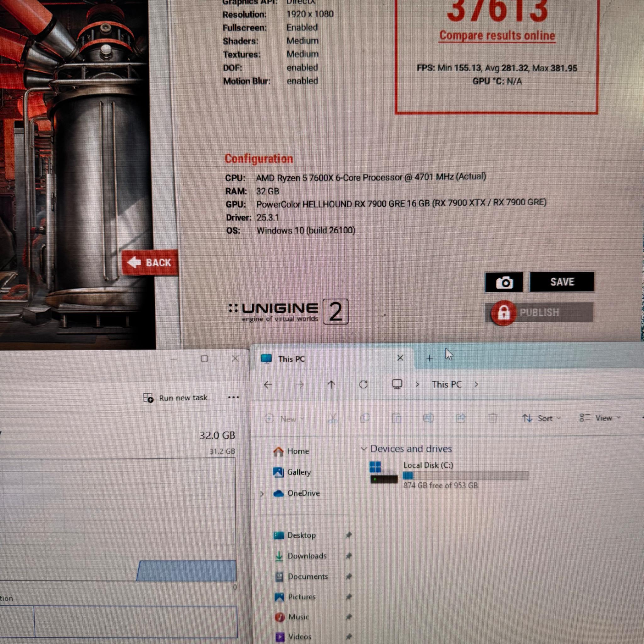The image size is (644, 644).
Task: Add a new Explorer tab
Action: point(429,358)
